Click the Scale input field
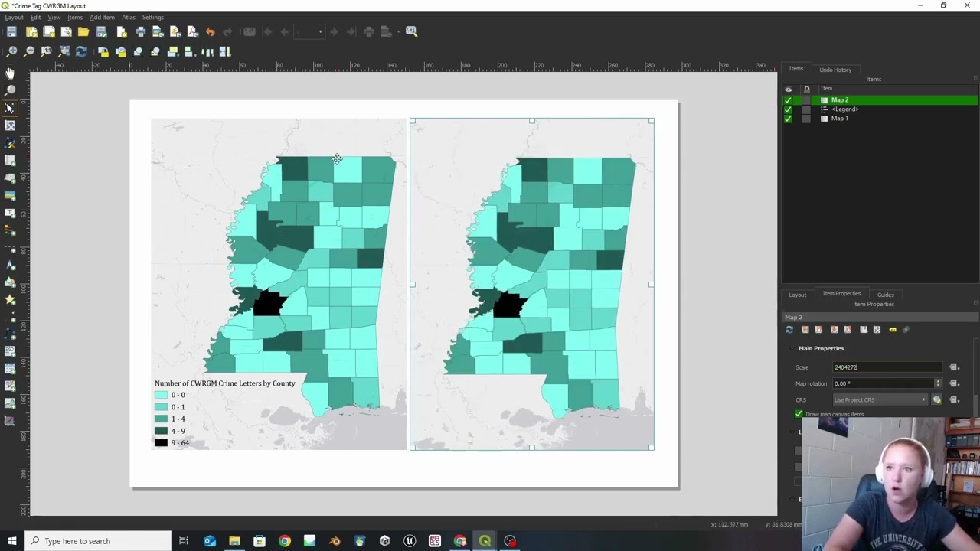Viewport: 980px width, 551px height. pyautogui.click(x=888, y=367)
